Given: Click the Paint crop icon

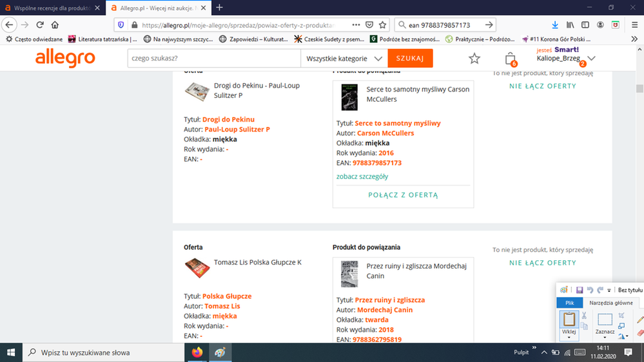Looking at the screenshot, I should click(x=621, y=316).
